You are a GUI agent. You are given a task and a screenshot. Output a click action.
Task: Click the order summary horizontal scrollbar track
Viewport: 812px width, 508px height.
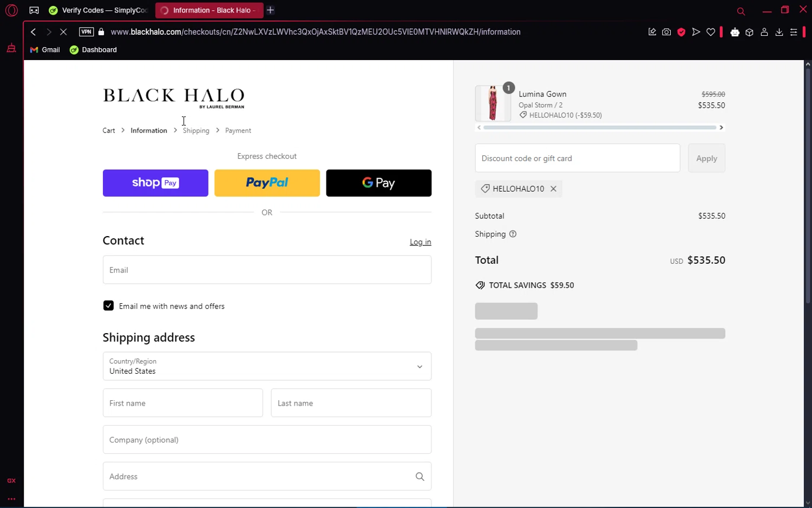pos(600,127)
